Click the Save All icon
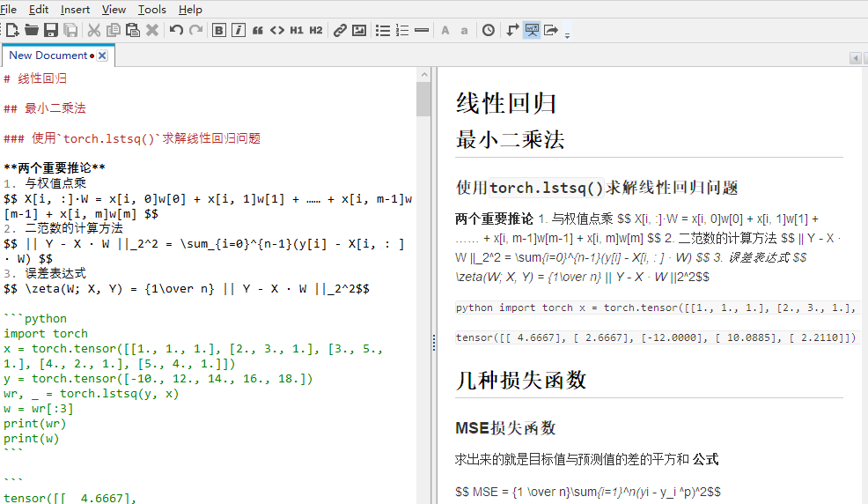 [x=70, y=30]
